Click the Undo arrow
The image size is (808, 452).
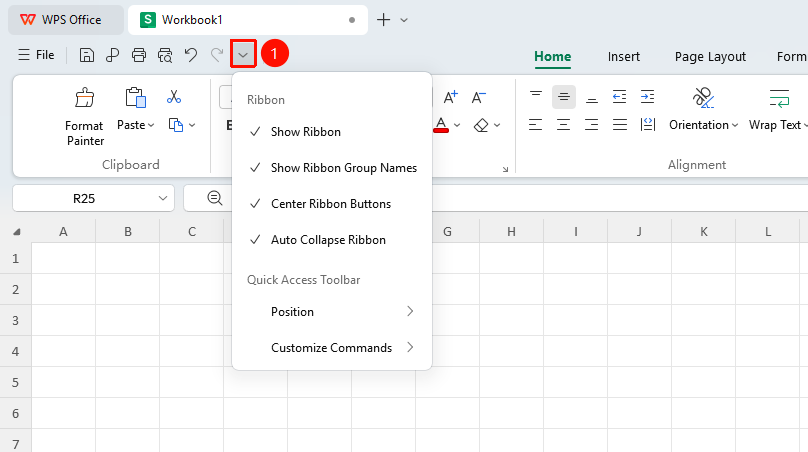(x=191, y=55)
